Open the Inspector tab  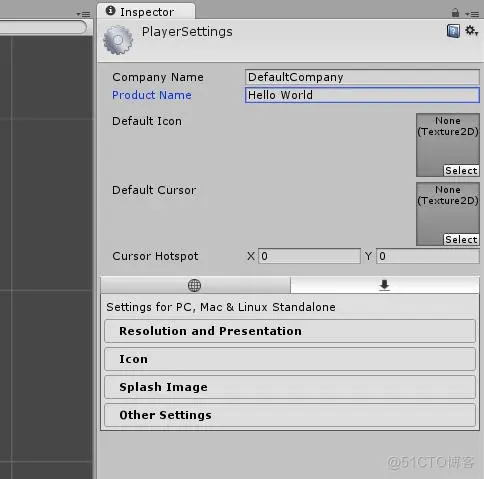146,12
